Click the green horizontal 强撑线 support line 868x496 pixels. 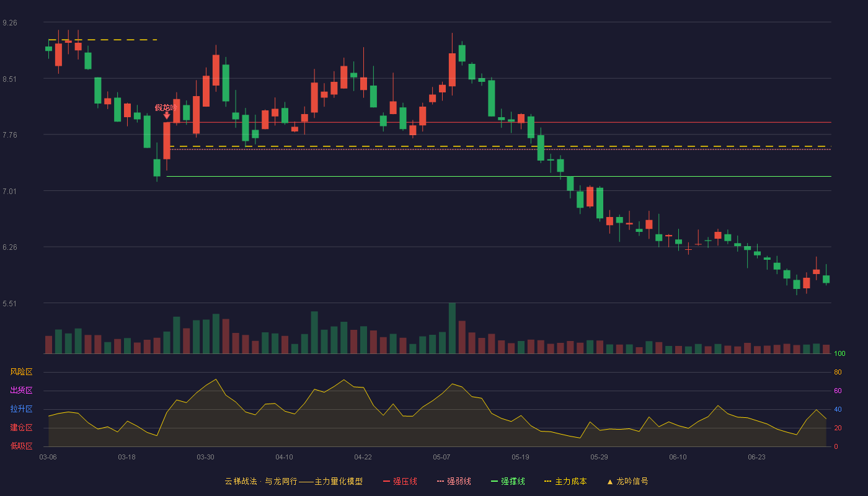point(498,176)
